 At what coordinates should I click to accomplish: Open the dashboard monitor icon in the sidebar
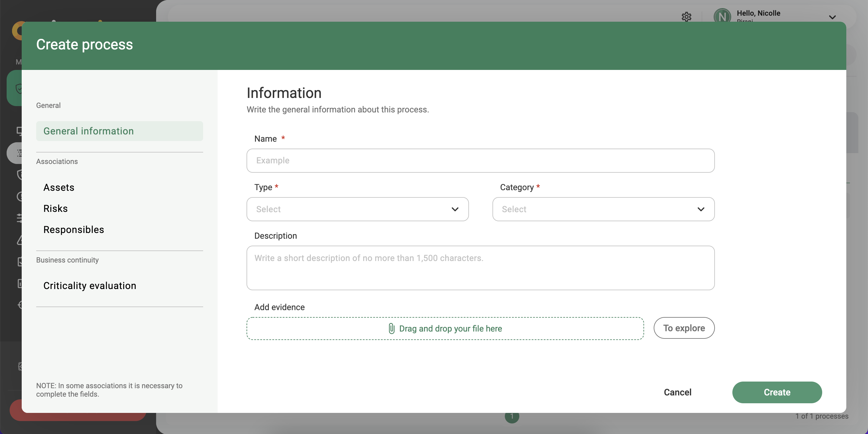click(x=20, y=131)
